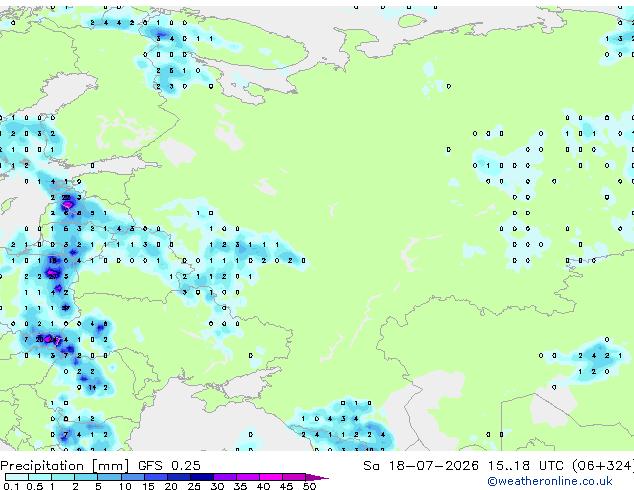The height and width of the screenshot is (490, 634).
Task: Pick the legend swatch between 0.5 and 1
Action: pos(40,477)
